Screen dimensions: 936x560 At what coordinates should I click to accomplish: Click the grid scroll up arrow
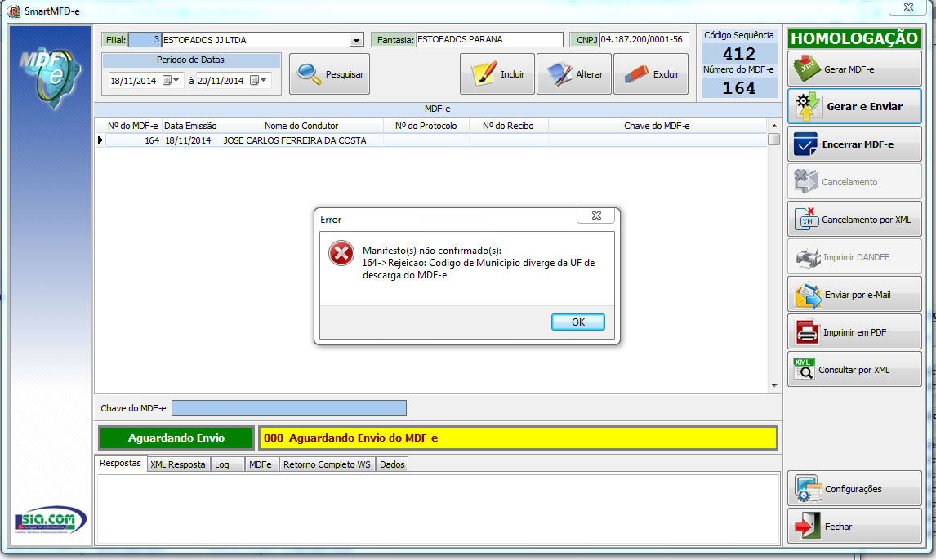coord(774,126)
